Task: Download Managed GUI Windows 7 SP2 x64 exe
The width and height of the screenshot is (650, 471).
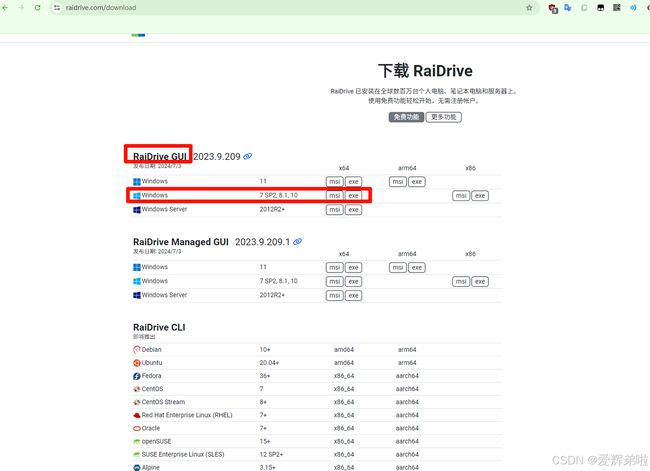Action: click(354, 282)
